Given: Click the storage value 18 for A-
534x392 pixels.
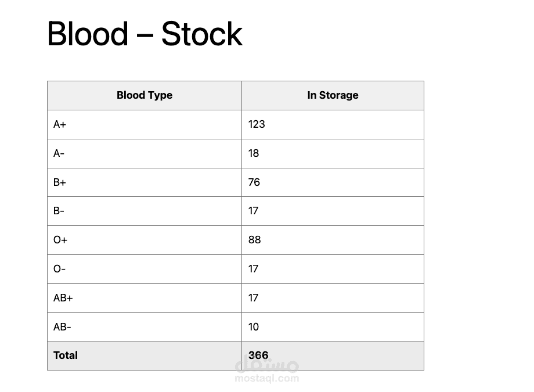Looking at the screenshot, I should point(254,153).
